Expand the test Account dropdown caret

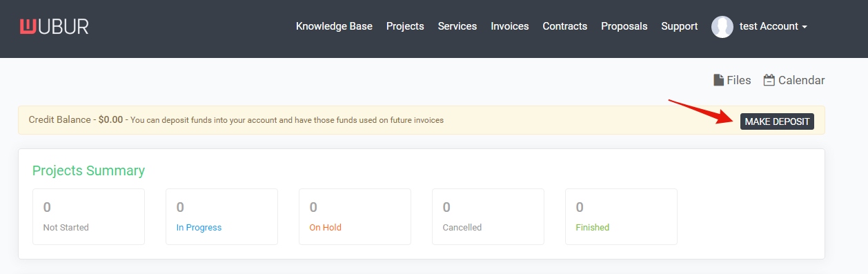(805, 27)
